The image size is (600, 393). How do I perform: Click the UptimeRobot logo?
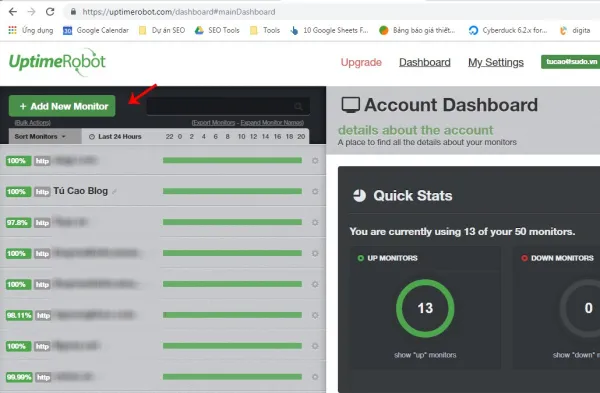(57, 62)
